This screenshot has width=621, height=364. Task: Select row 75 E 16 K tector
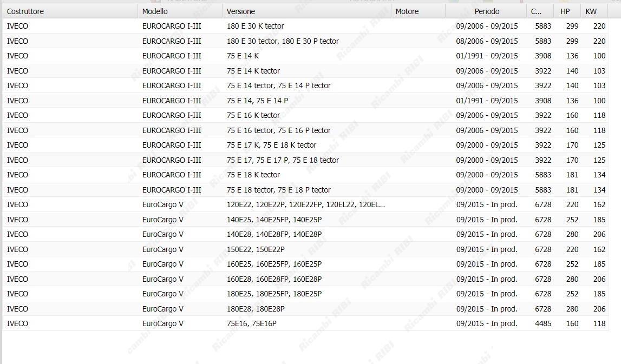tap(253, 115)
